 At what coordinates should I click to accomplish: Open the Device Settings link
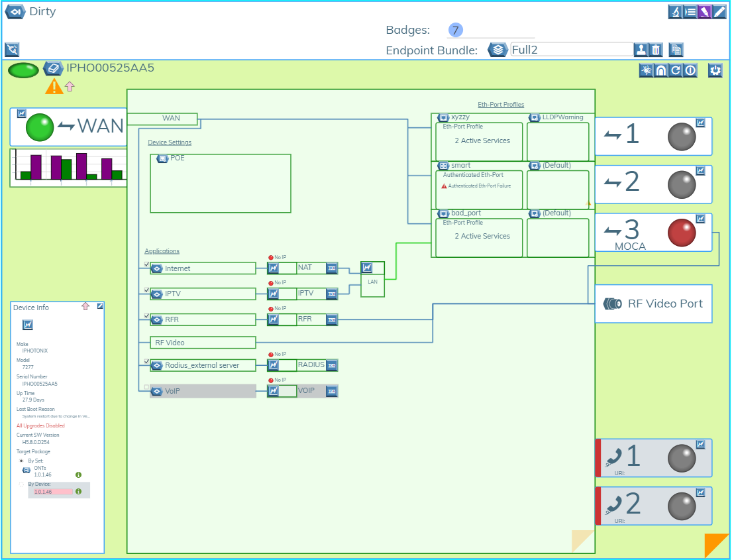pos(170,142)
